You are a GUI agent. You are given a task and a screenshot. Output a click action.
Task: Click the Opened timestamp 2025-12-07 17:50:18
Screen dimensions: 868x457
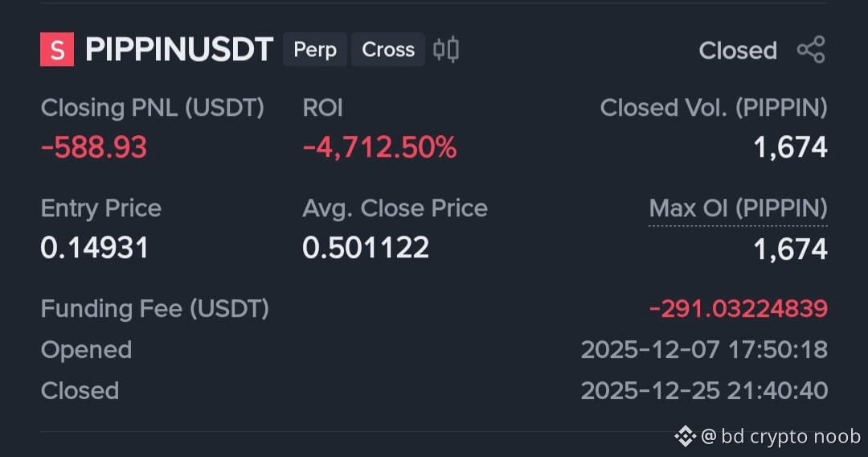pyautogui.click(x=704, y=349)
